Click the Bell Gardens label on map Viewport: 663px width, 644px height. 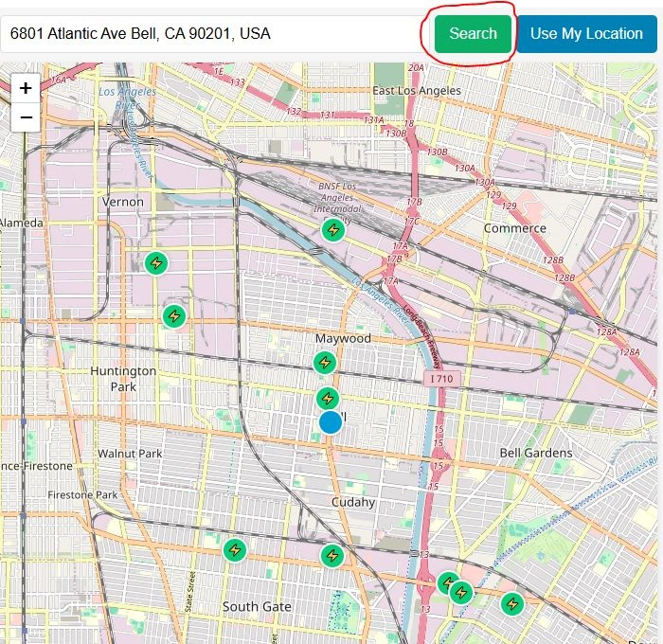click(x=536, y=453)
